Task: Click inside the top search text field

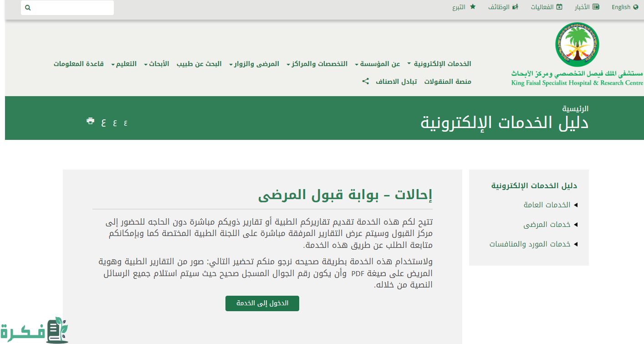Action: coord(67,8)
